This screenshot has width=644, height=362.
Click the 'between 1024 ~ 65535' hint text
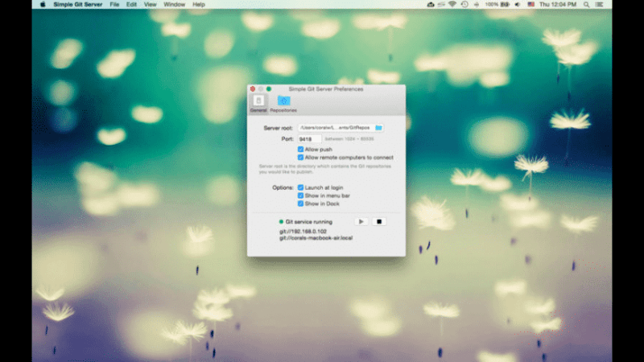(x=349, y=139)
